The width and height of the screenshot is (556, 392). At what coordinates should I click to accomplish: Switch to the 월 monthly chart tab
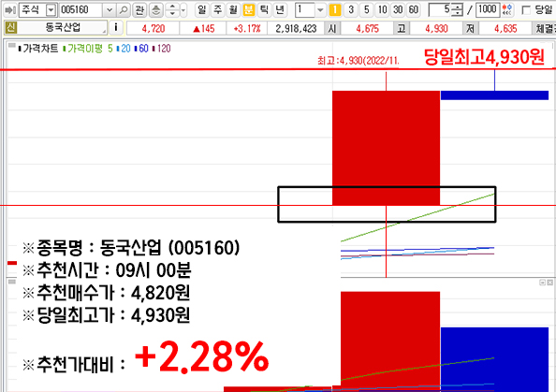[233, 10]
